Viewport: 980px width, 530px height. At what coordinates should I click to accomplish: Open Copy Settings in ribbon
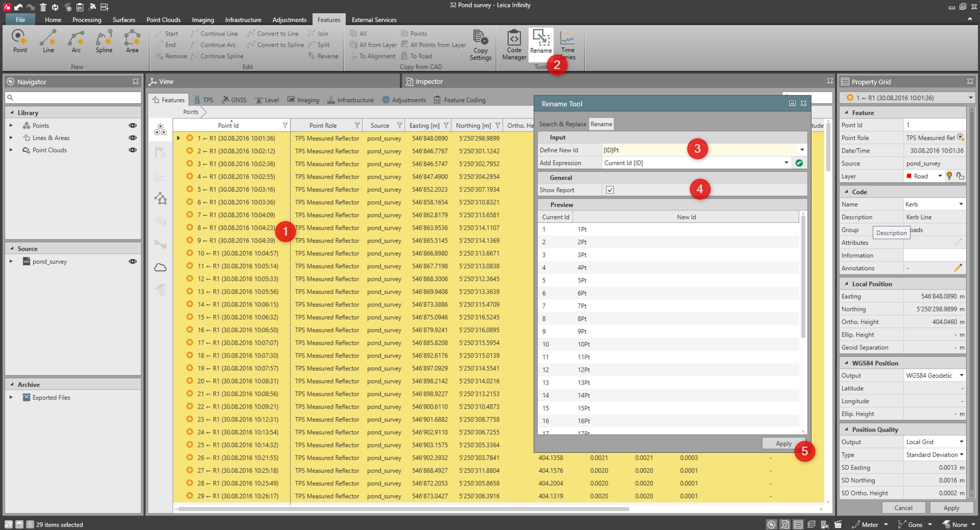tap(481, 44)
